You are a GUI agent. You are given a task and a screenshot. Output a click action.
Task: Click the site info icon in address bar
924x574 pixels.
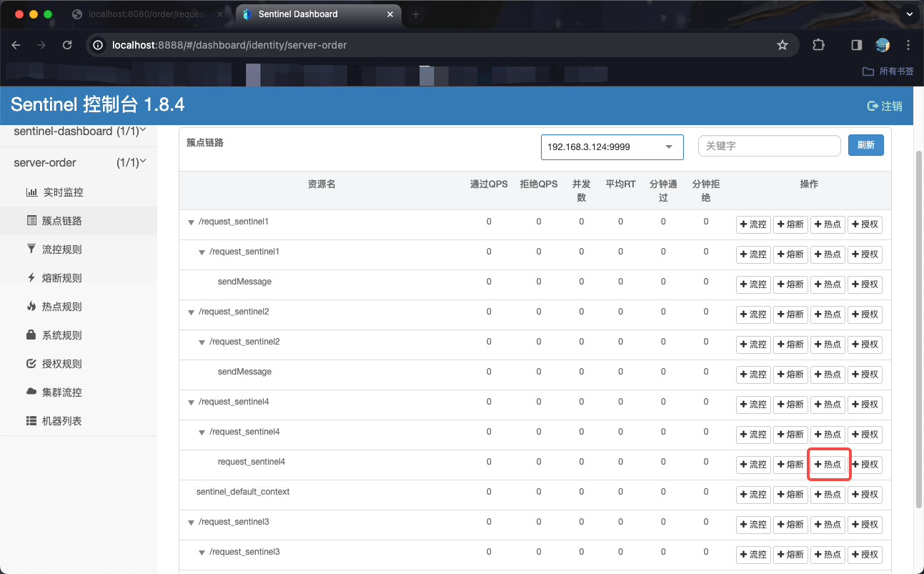click(x=99, y=45)
